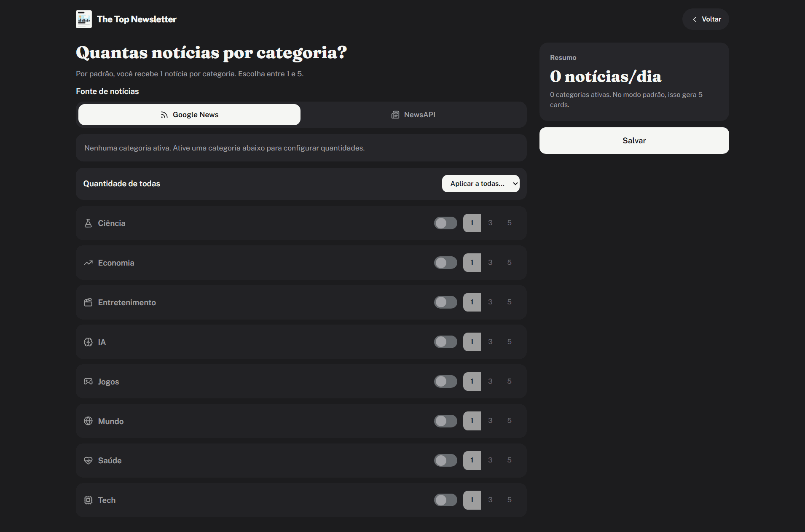Screen dimensions: 805x532
Task: Select quantity 5 for Ciência
Action: tap(510, 223)
